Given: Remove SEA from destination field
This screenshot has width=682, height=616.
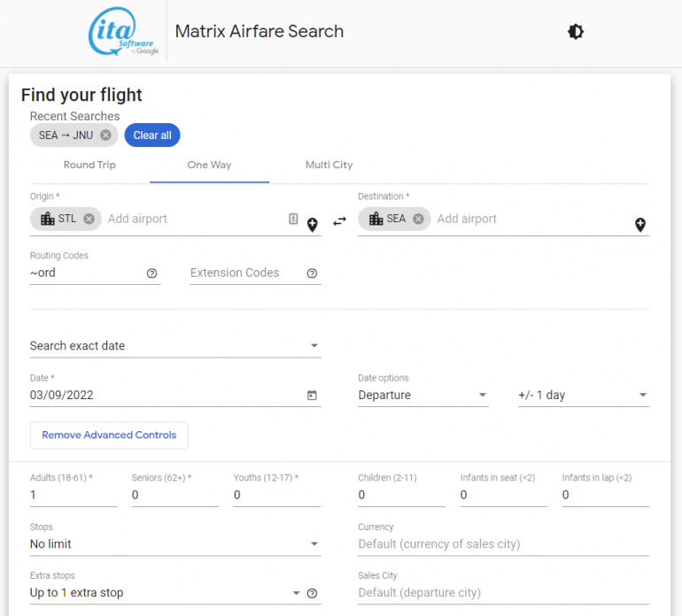Looking at the screenshot, I should pos(418,219).
